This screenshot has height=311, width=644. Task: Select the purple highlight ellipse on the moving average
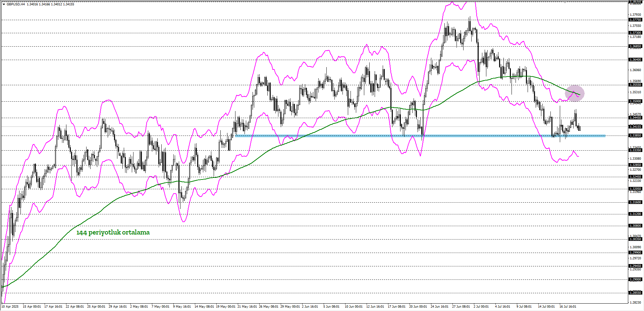(x=575, y=94)
